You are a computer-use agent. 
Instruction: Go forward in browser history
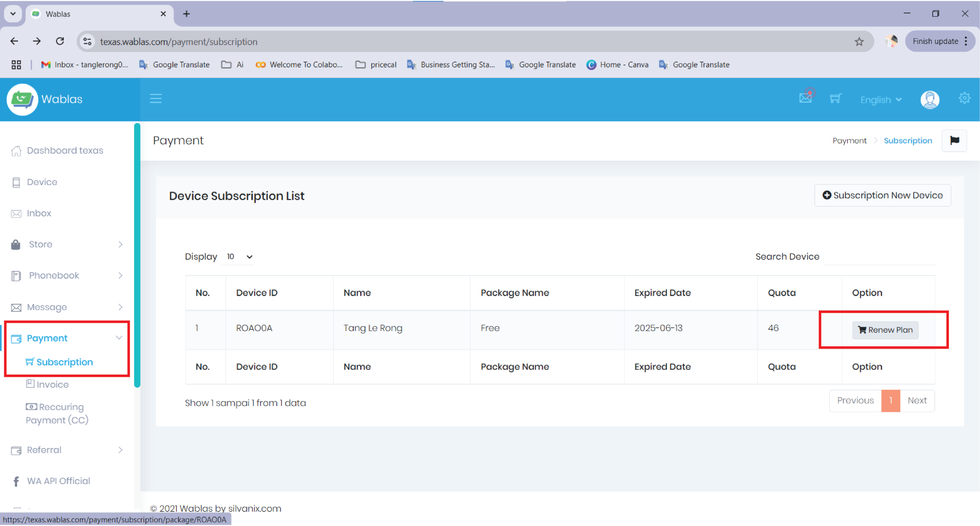[37, 41]
